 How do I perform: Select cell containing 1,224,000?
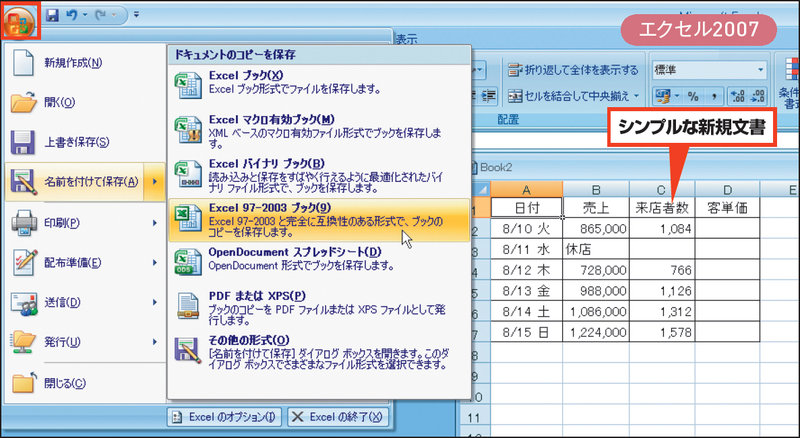click(x=596, y=332)
